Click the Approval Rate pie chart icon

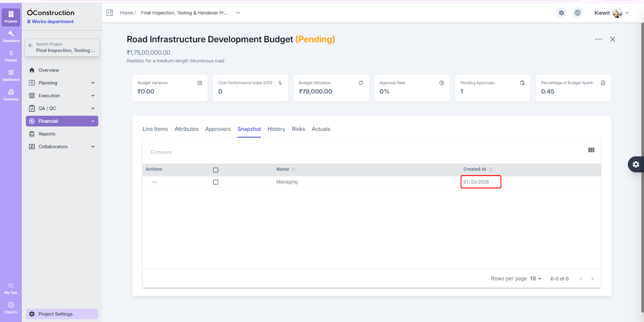point(442,83)
